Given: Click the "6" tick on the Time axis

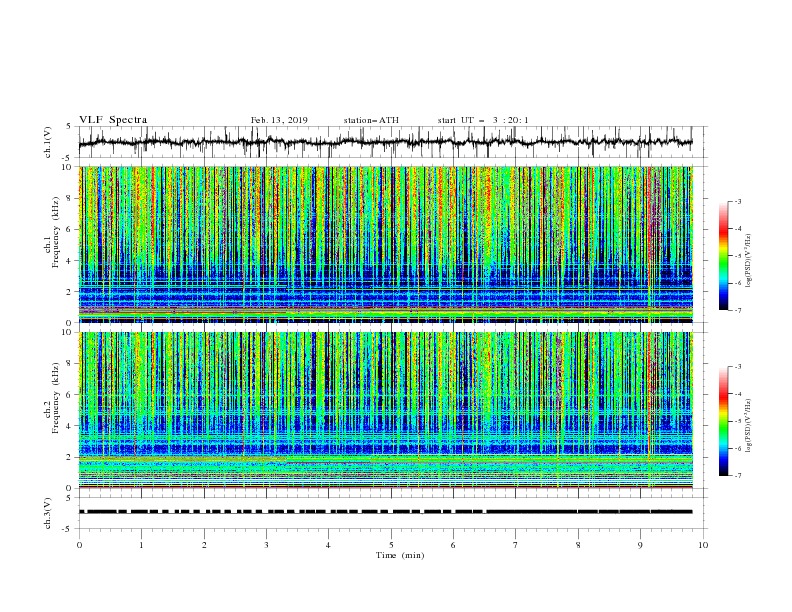Looking at the screenshot, I should pyautogui.click(x=453, y=545).
